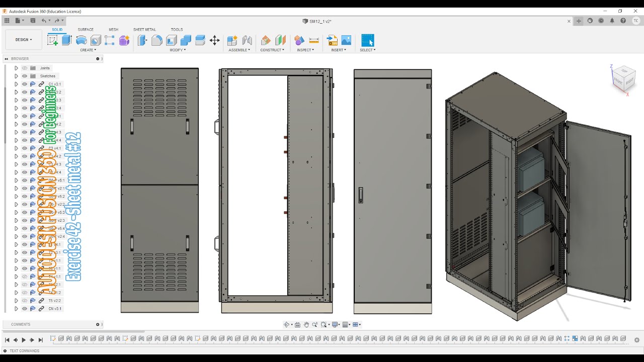
Task: Open the CONSTRUCT dropdown menu
Action: (x=272, y=50)
